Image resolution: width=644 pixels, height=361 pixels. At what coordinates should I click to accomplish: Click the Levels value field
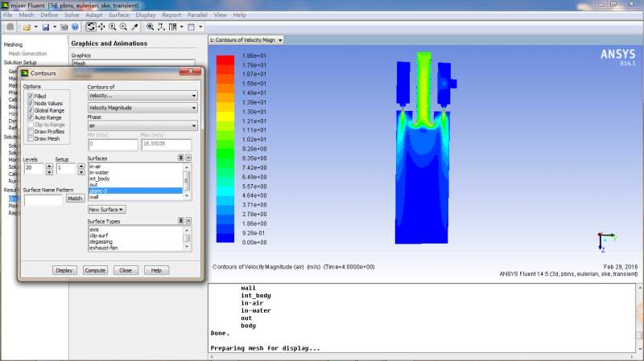coord(34,168)
